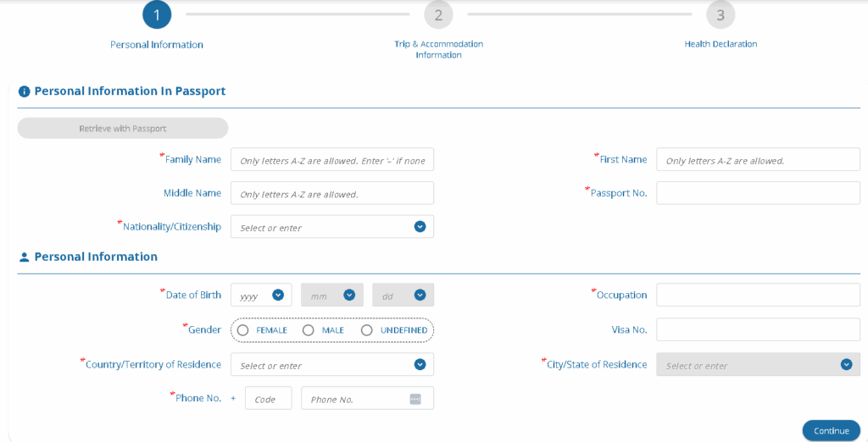The height and width of the screenshot is (442, 868).
Task: Click into the Family Name input field
Action: click(x=332, y=160)
